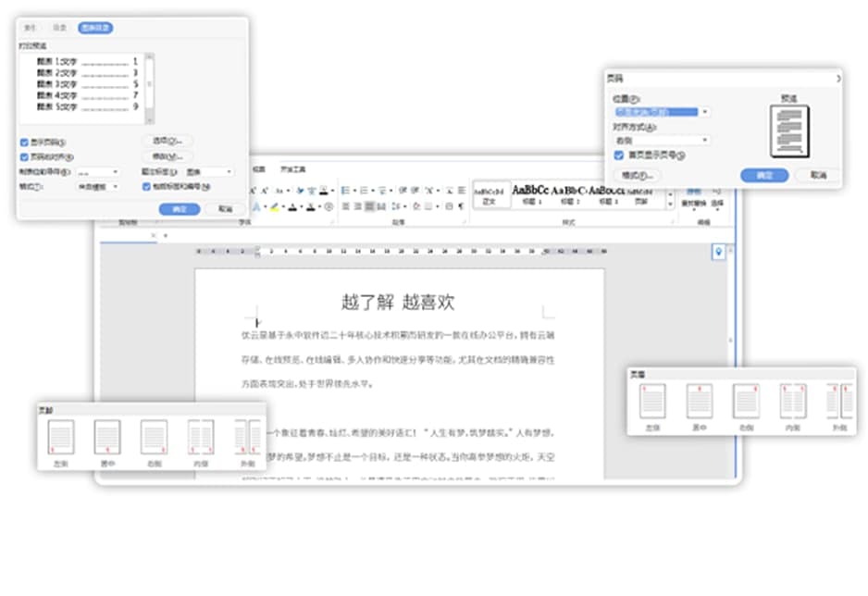
Task: Choose the 居中 footer layout thumbnail
Action: tap(106, 437)
